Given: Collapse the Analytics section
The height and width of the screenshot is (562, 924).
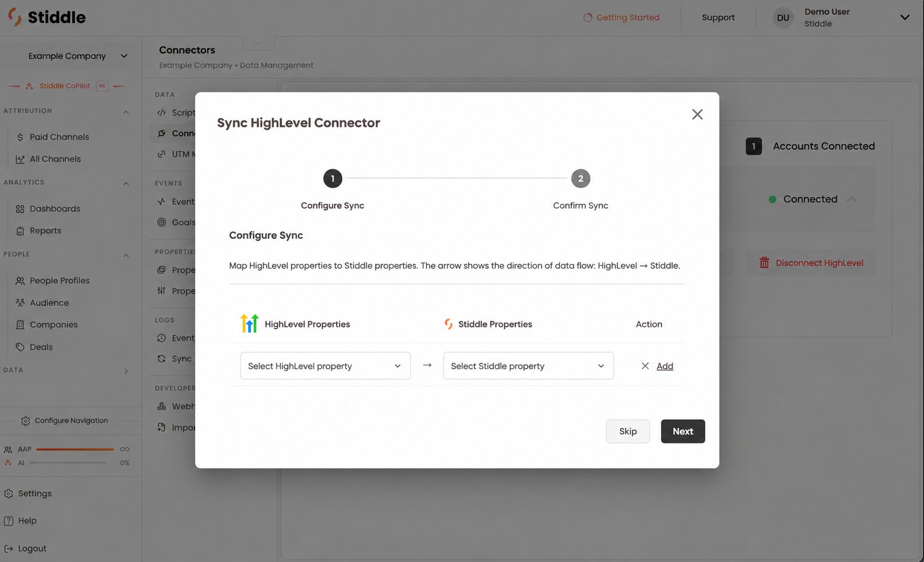Looking at the screenshot, I should (126, 183).
